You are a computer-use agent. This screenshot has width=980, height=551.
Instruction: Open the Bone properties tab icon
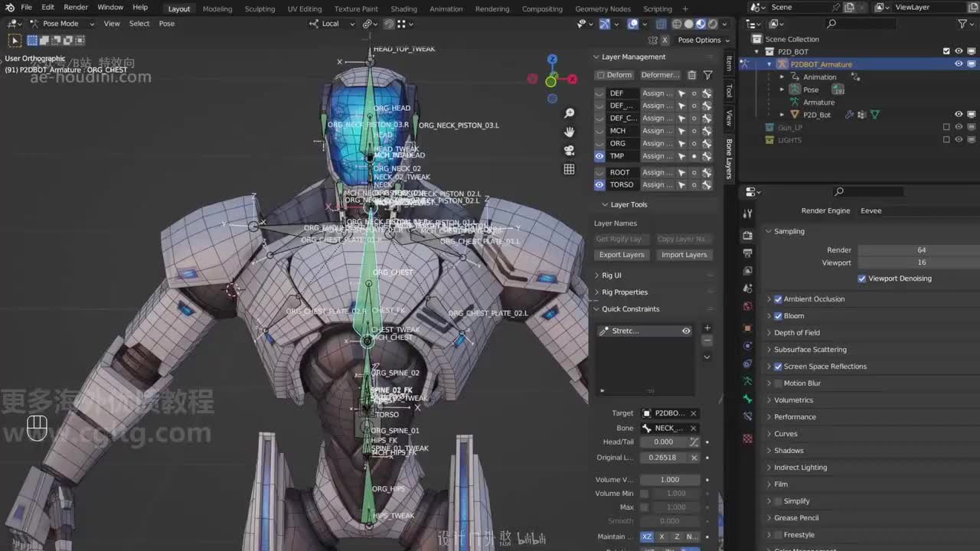tap(748, 399)
